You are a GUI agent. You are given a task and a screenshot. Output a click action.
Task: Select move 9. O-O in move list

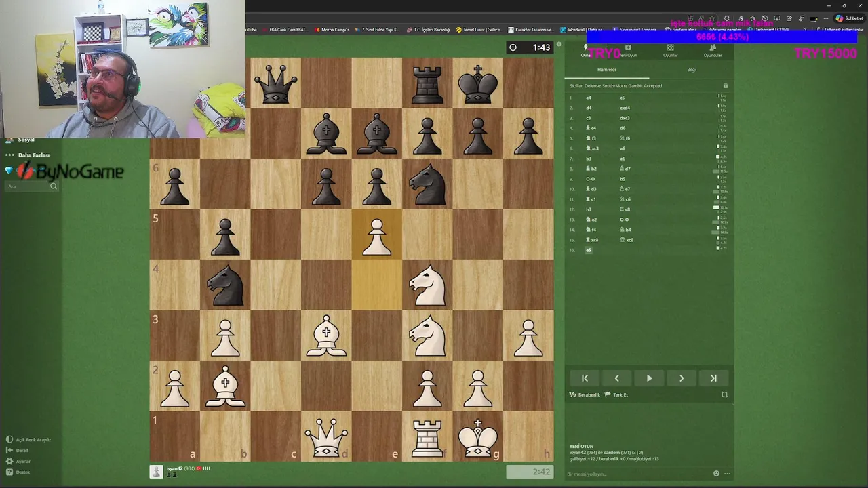pos(590,179)
